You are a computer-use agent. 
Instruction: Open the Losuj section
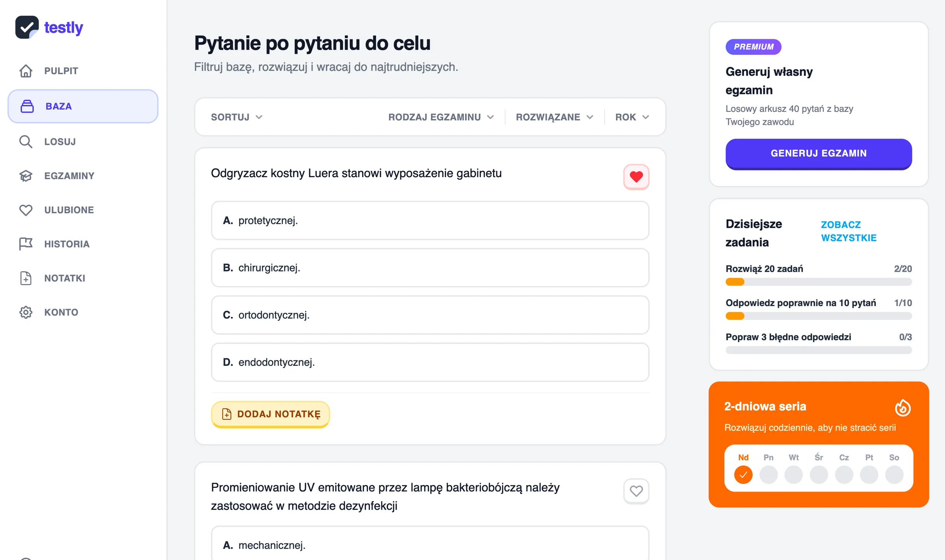point(83,141)
